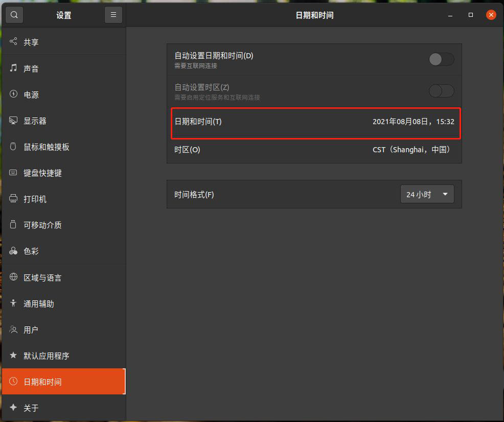This screenshot has height=422, width=504.
Task: Open the 日期和时间(T) row to set time
Action: pyautogui.click(x=314, y=122)
